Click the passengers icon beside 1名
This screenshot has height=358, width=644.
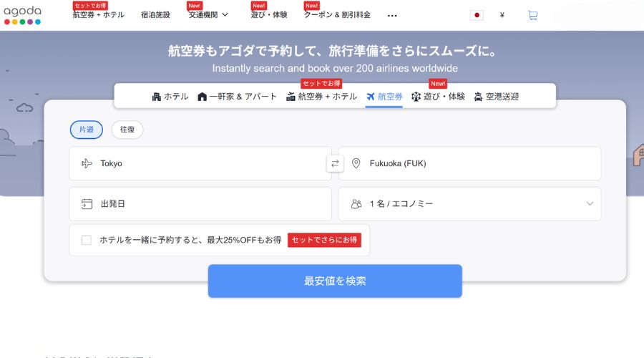(x=356, y=204)
